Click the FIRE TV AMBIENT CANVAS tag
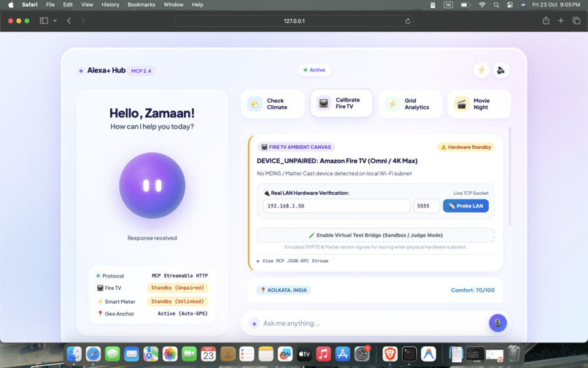The height and width of the screenshot is (368, 588). tap(296, 147)
